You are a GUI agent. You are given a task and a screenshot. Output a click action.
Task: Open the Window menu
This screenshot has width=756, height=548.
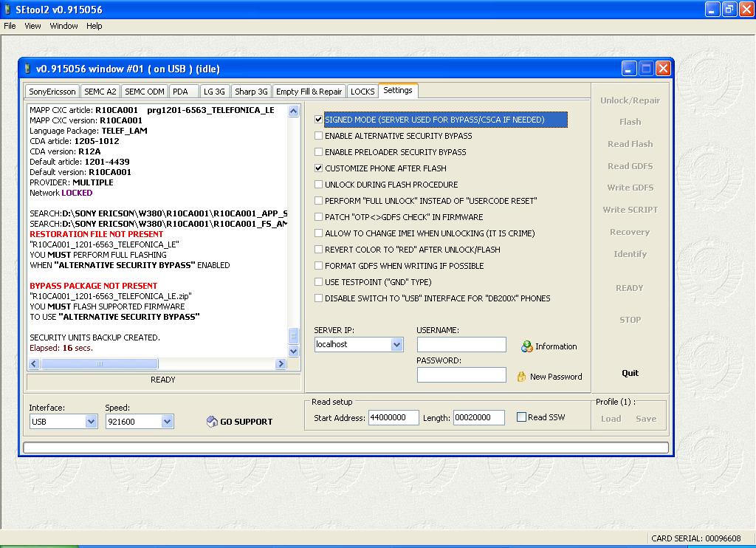(x=63, y=26)
